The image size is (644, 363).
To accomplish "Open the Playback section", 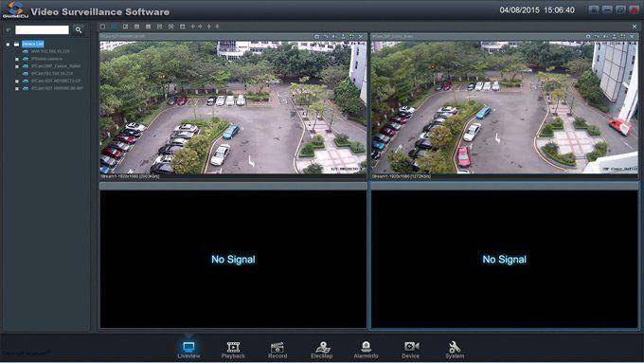I will coord(233,351).
